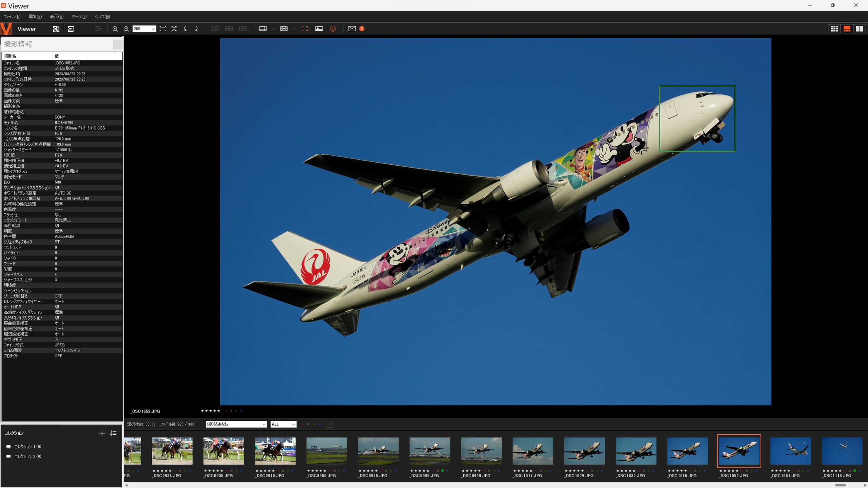Toggle the shooting info panel
Viewport: 868px width, 488px height.
point(333,29)
